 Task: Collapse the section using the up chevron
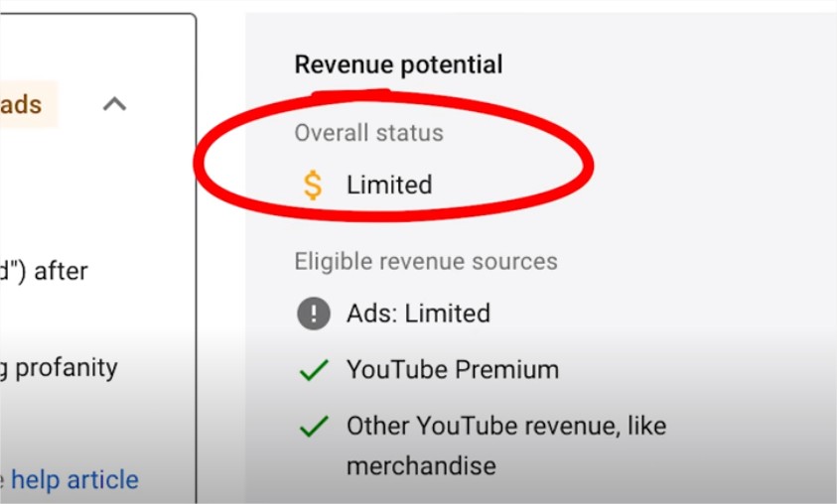tap(115, 103)
